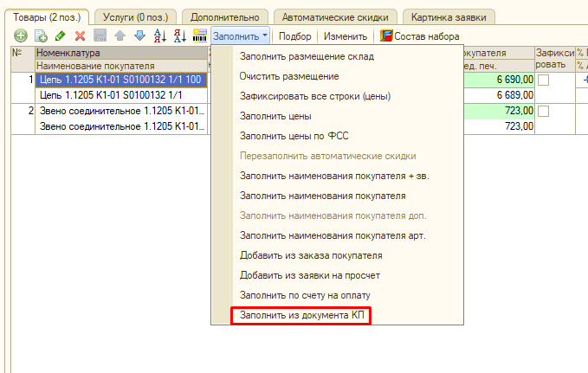
Task: Click the red X delete row icon
Action: (x=80, y=36)
